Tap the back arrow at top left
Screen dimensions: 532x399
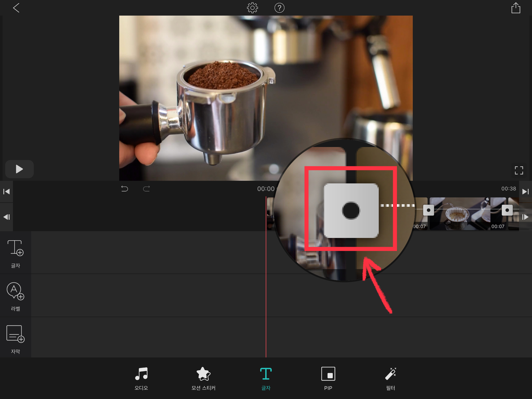(16, 8)
